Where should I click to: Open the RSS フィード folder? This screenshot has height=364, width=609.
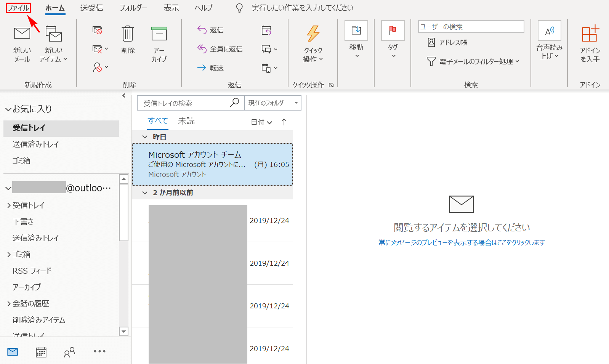click(32, 271)
